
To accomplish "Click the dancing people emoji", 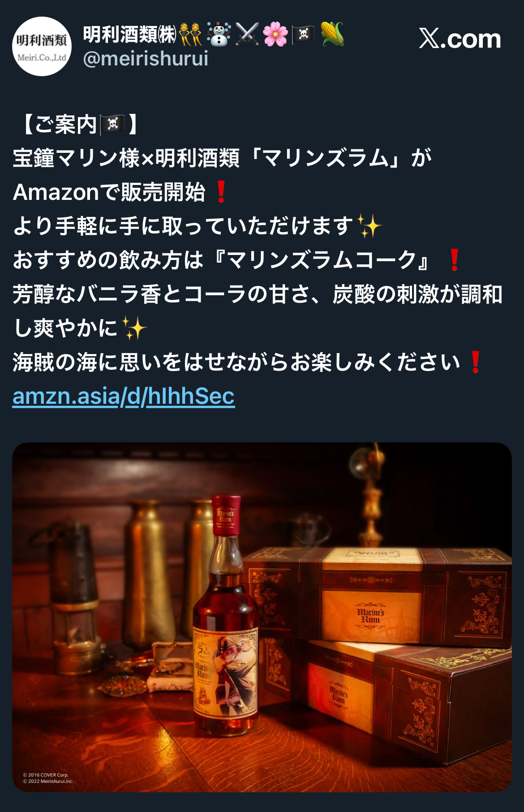I will click(x=191, y=35).
